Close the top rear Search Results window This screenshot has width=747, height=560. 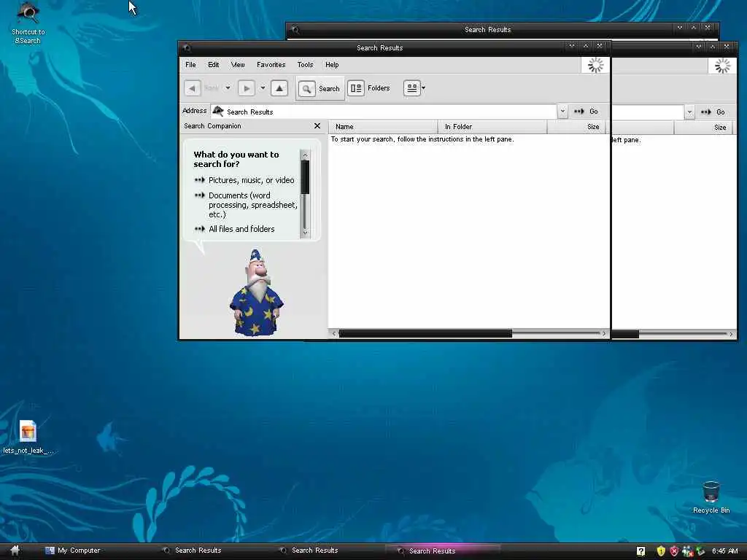click(x=708, y=28)
